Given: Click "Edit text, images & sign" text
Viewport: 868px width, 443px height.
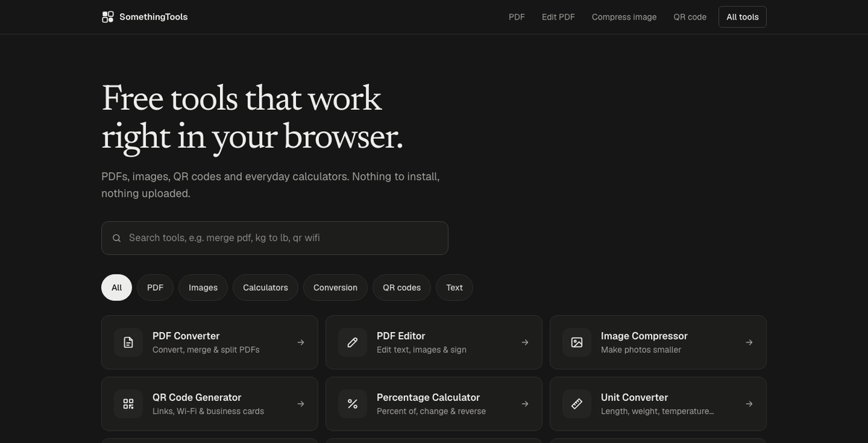Looking at the screenshot, I should click(x=422, y=350).
